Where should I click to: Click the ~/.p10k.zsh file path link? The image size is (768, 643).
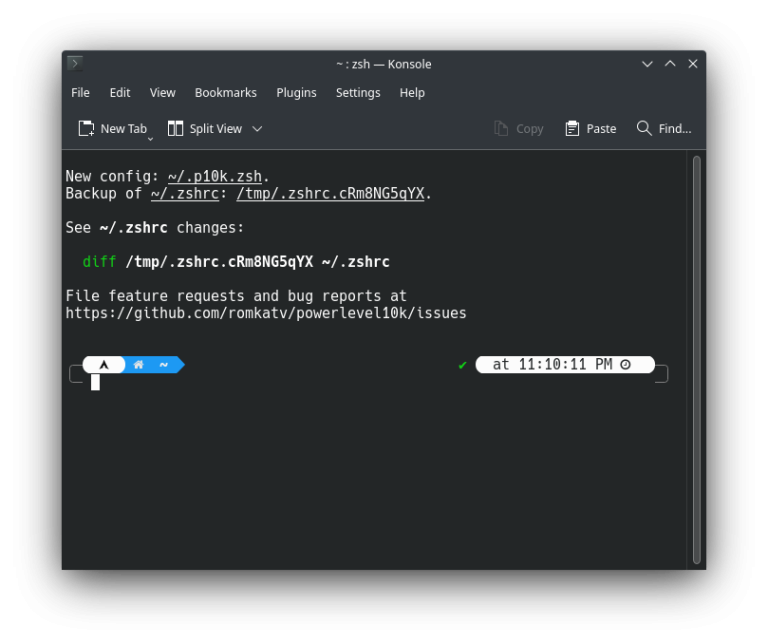[214, 177]
